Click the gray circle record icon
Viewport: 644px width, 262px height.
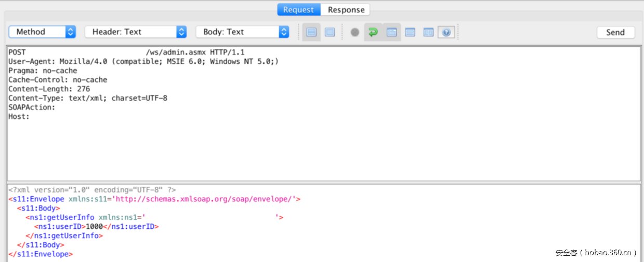coord(355,32)
